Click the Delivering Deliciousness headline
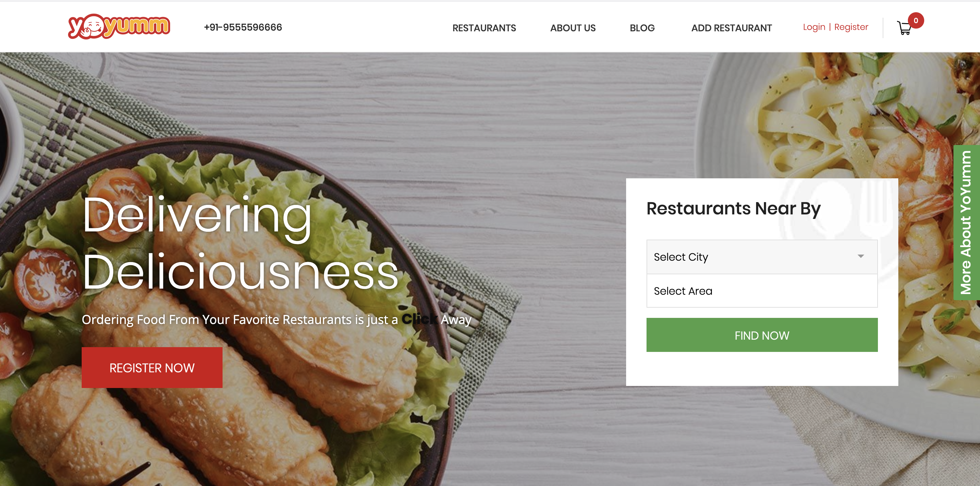Viewport: 980px width, 486px height. [x=241, y=244]
